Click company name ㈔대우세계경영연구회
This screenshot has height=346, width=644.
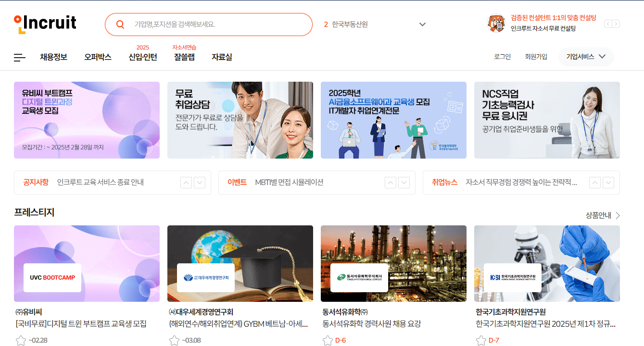(201, 312)
